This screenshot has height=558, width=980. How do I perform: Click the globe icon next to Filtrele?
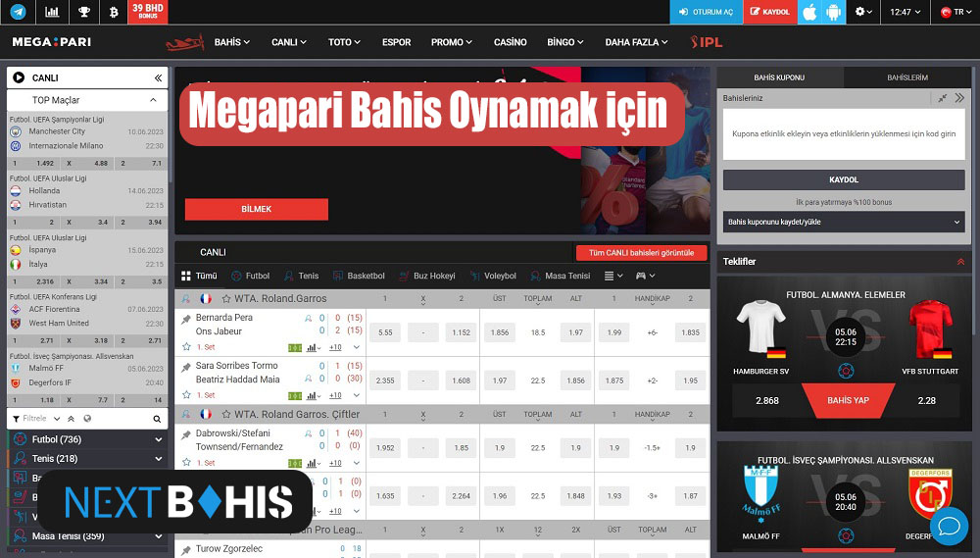[x=87, y=419]
